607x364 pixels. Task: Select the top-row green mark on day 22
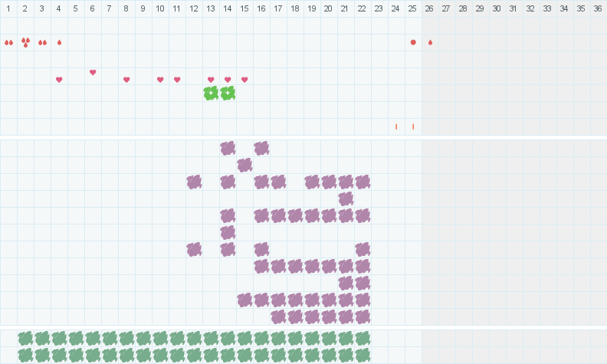tap(363, 338)
